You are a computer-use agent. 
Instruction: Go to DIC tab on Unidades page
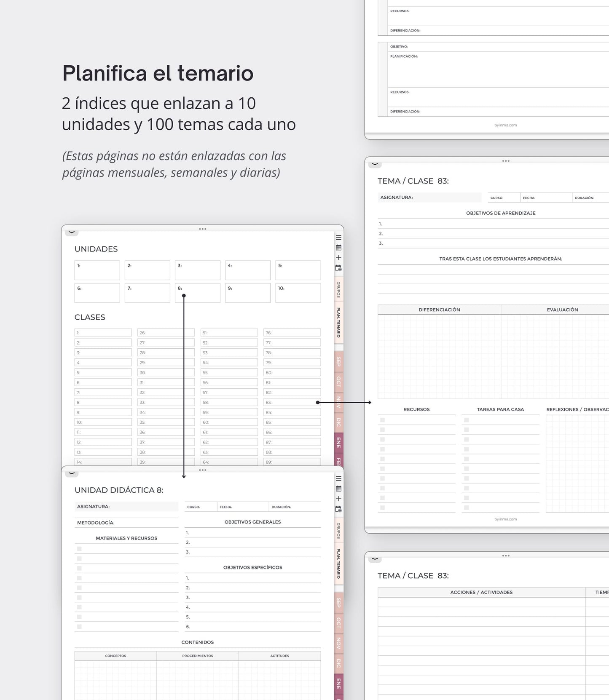point(338,422)
